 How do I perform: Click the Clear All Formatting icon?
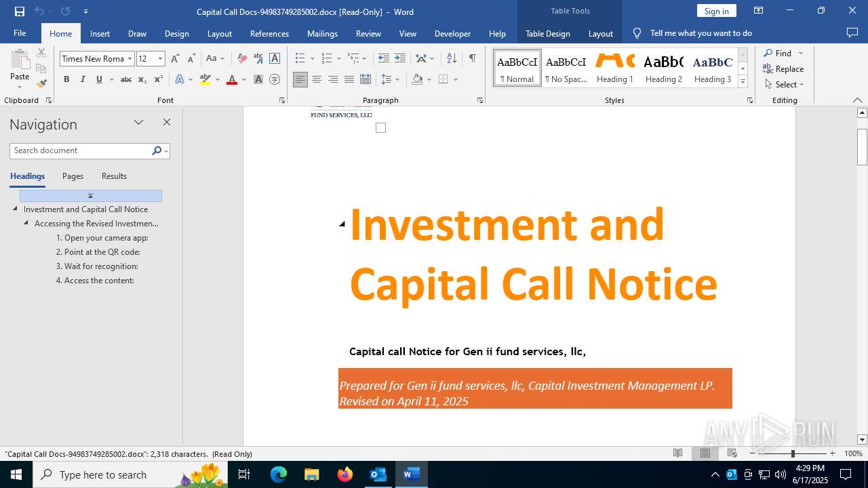coord(242,58)
